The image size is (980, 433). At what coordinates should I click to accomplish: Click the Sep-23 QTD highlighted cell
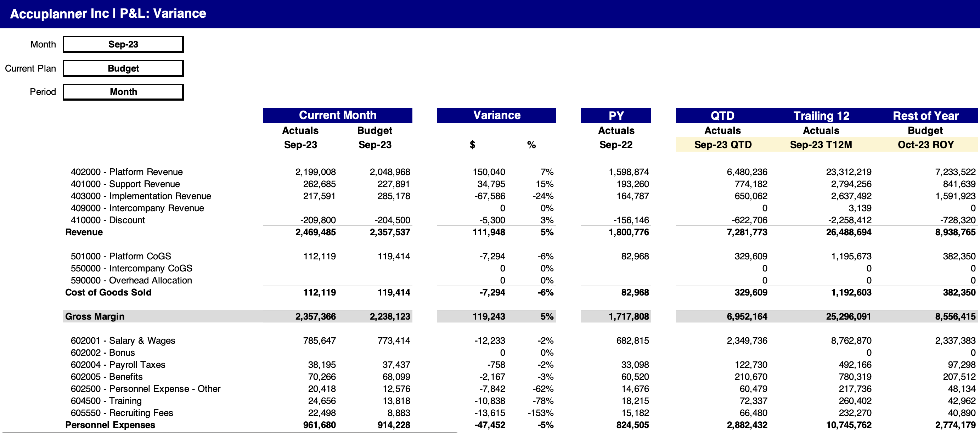tap(722, 145)
